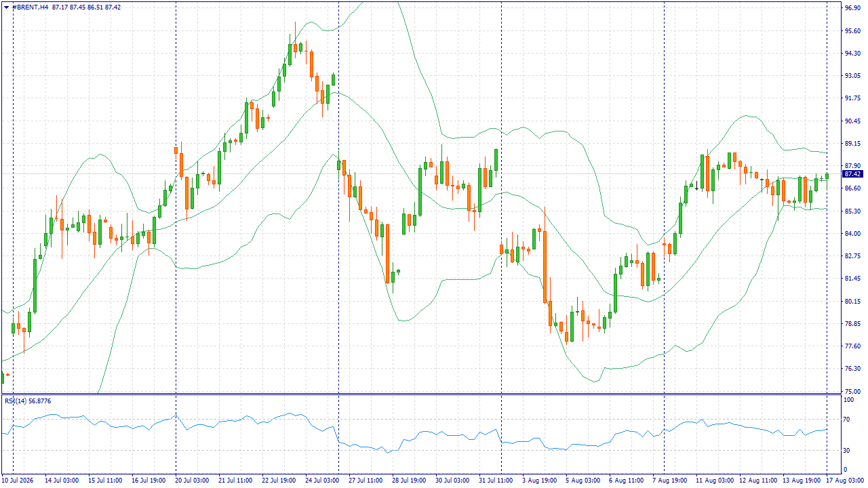This screenshot has height=488, width=868.
Task: Click the 84.00 price axis label
Action: pos(852,233)
